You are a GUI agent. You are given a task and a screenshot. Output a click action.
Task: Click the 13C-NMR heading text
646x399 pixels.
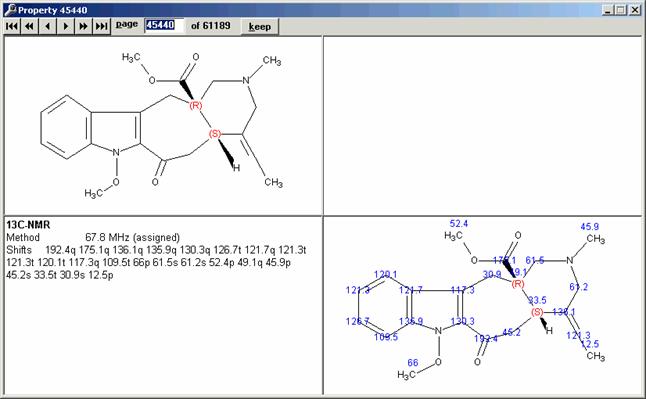tap(28, 225)
